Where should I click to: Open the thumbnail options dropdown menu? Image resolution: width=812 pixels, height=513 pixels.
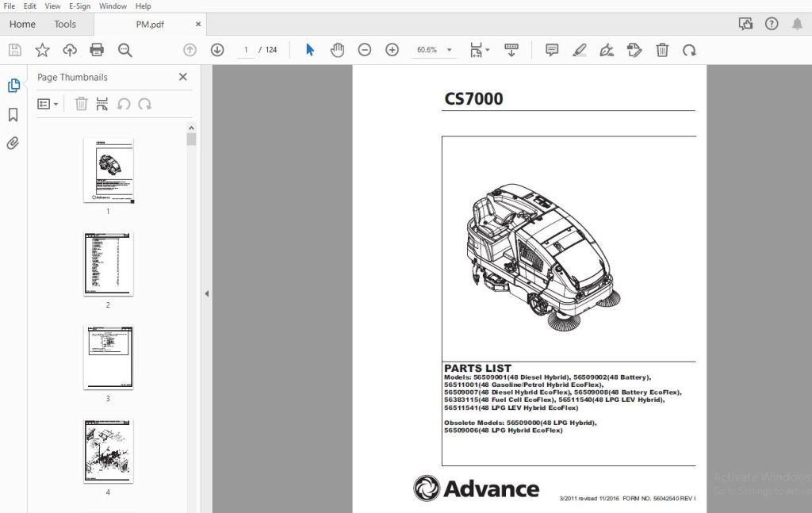(x=48, y=104)
